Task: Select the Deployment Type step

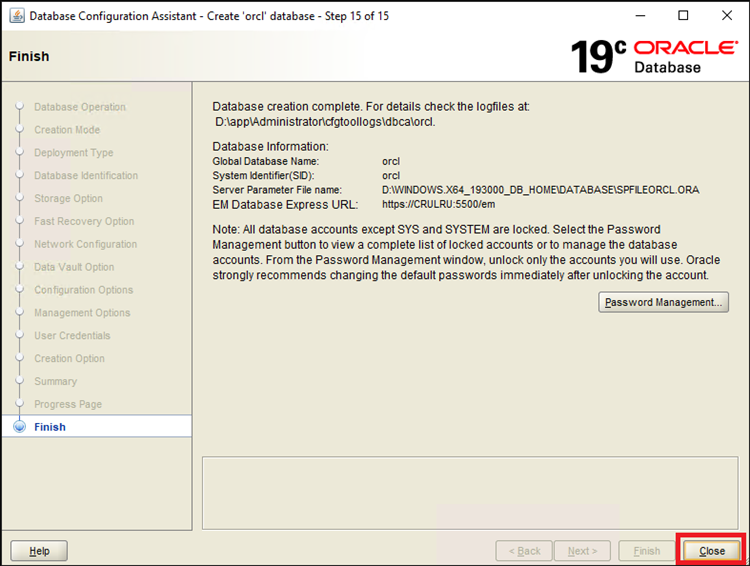Action: pos(74,153)
